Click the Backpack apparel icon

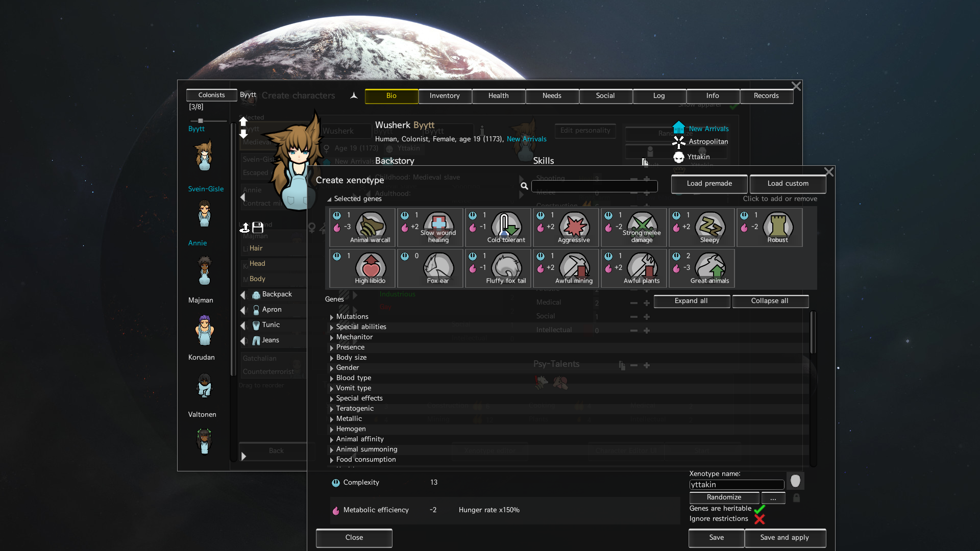(256, 295)
